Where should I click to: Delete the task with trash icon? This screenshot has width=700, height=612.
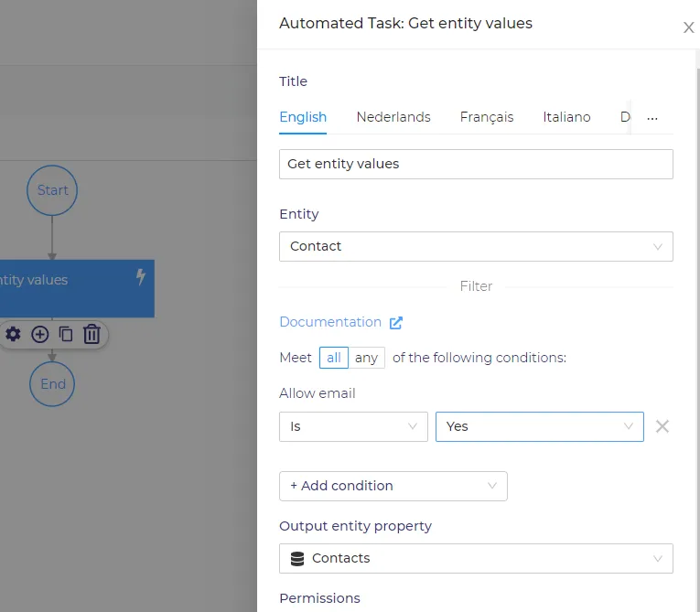coord(92,334)
